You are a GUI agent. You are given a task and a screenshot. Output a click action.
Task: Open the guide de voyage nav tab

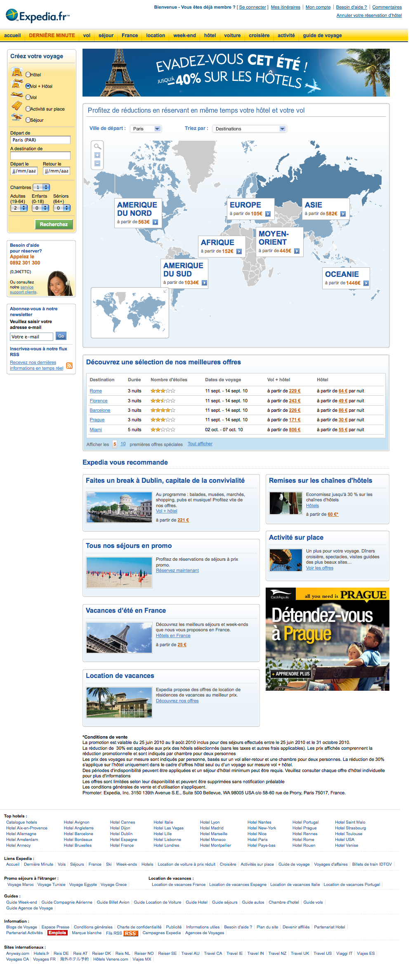tap(322, 35)
